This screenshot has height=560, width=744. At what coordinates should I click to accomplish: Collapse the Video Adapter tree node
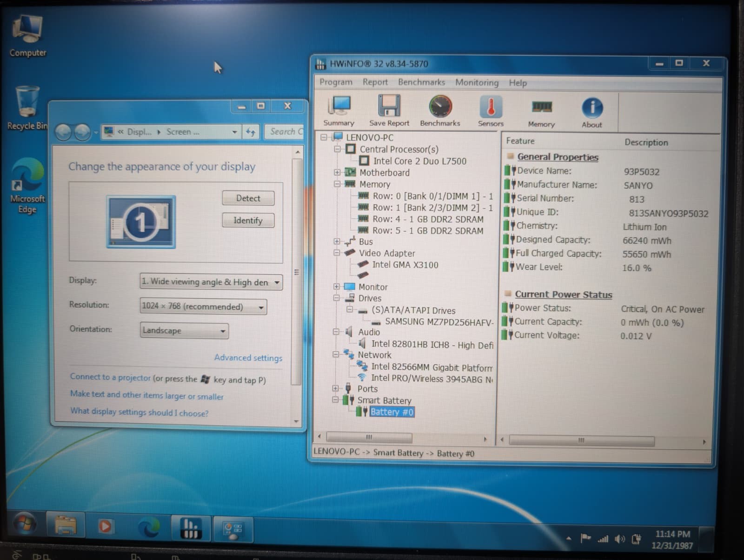pos(337,253)
